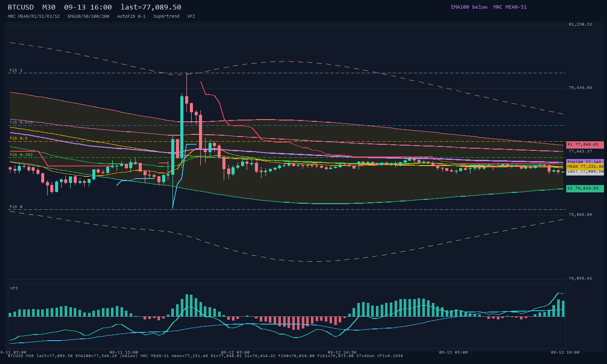The image size is (607, 364).
Task: Click the 09-13 16:00 header timestamp
Action: 88,7
